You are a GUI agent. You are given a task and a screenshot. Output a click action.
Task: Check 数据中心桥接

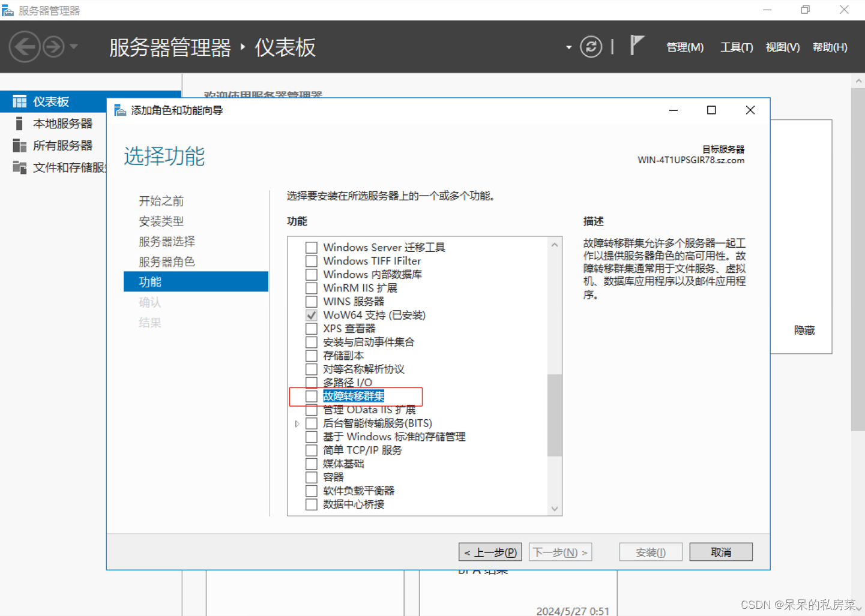click(311, 504)
